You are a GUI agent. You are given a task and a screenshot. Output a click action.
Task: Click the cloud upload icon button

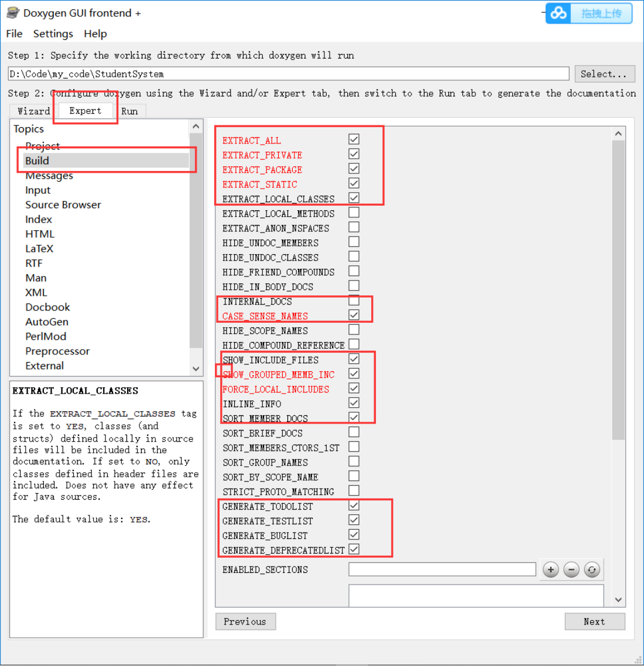pos(559,13)
